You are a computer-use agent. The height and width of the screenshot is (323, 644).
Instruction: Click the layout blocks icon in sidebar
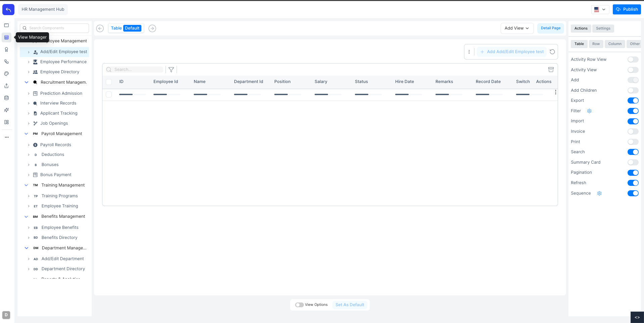click(6, 122)
